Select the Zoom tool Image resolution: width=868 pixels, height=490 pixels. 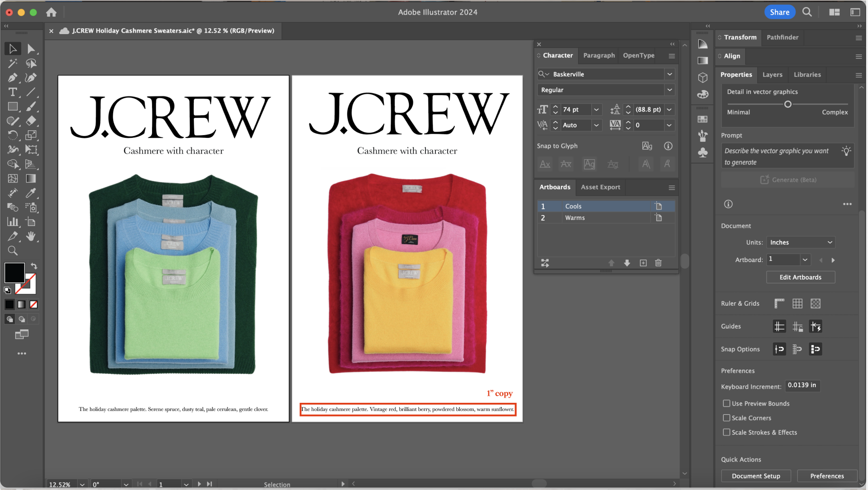[13, 251]
